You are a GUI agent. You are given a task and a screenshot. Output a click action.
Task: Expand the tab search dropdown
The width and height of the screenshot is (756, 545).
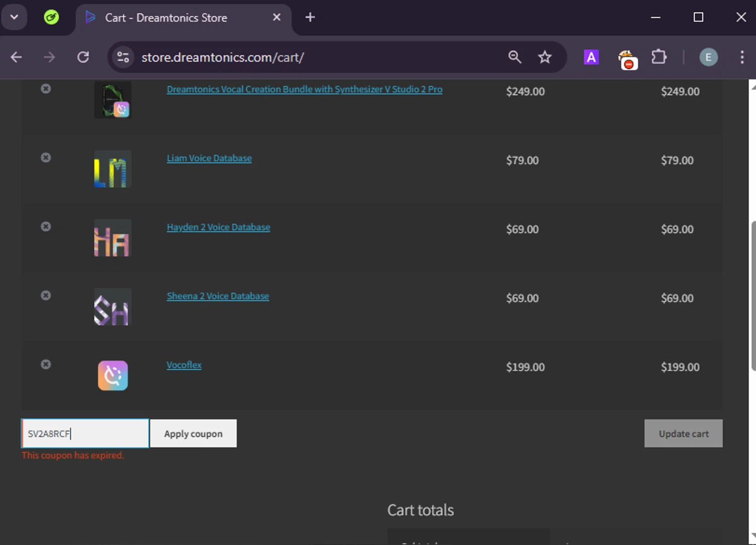(x=14, y=17)
